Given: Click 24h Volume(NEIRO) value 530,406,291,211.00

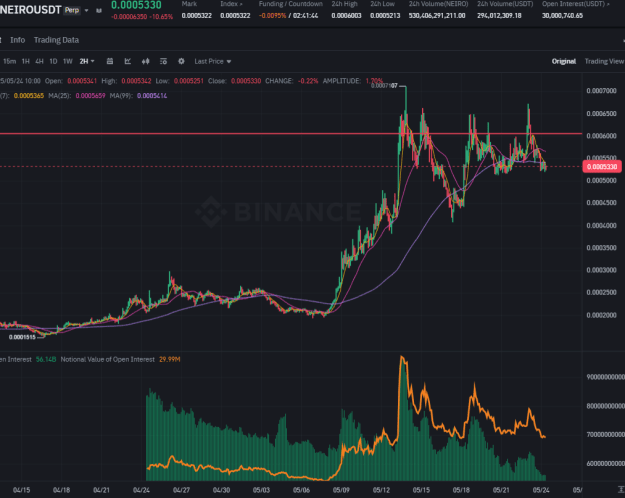Looking at the screenshot, I should 437,16.
